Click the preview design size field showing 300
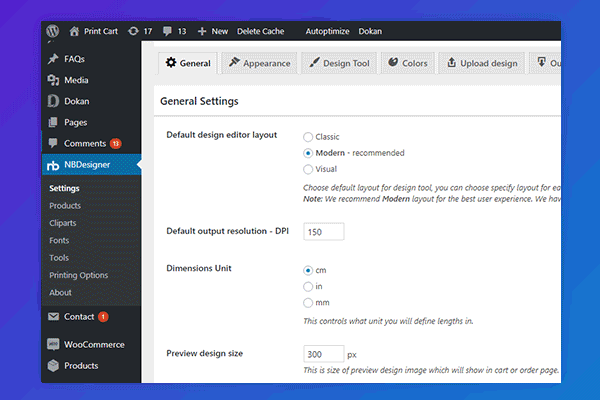This screenshot has height=400, width=600. pos(324,354)
